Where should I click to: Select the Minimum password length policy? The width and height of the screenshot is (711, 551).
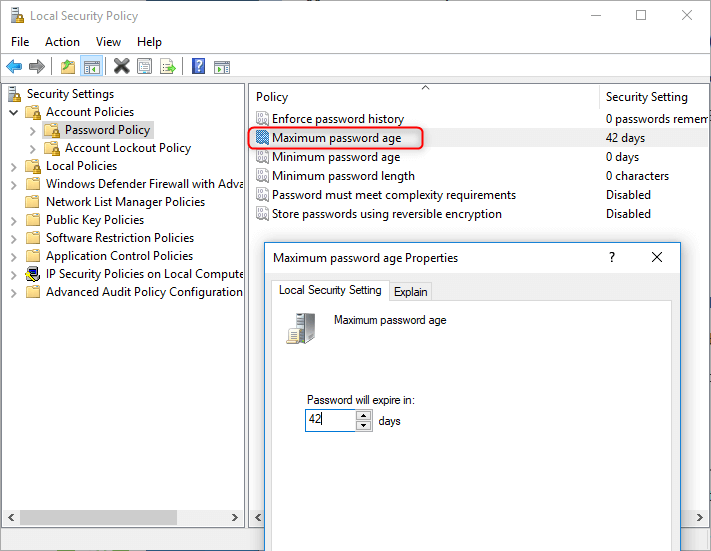(x=343, y=176)
